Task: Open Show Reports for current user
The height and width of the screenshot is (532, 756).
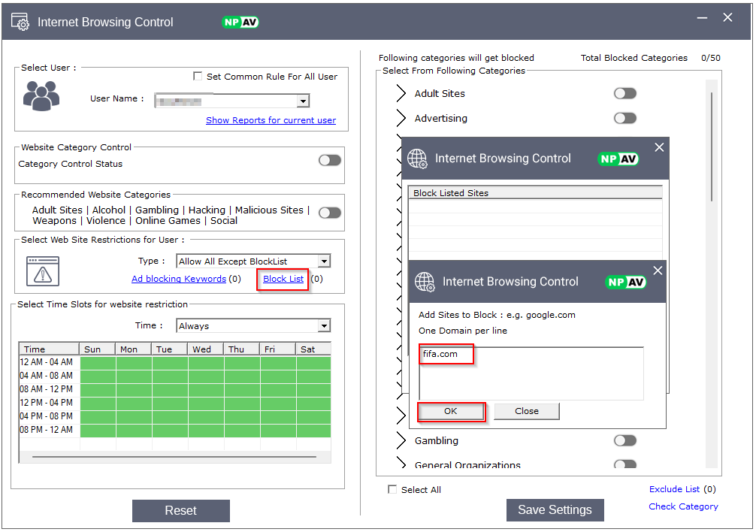Action: (x=271, y=120)
